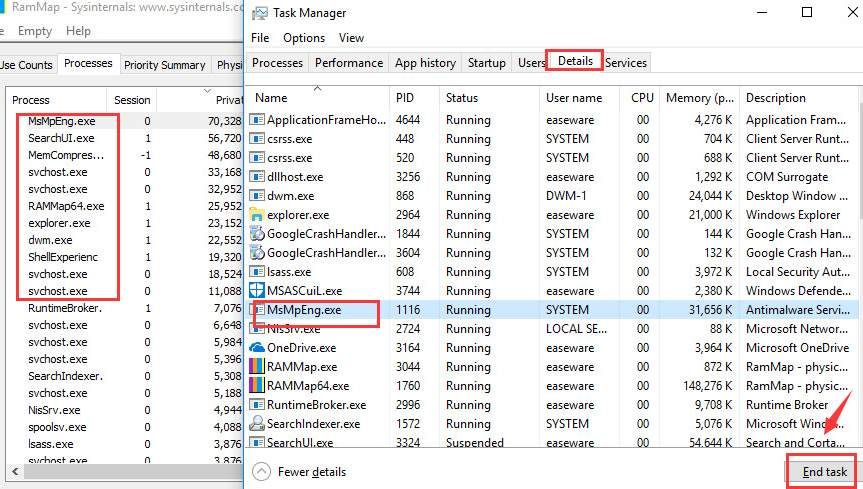Open the Options menu
The image size is (863, 489).
303,38
